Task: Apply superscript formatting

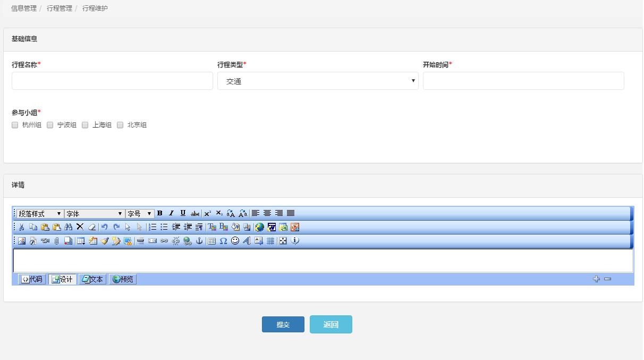Action: coord(208,213)
